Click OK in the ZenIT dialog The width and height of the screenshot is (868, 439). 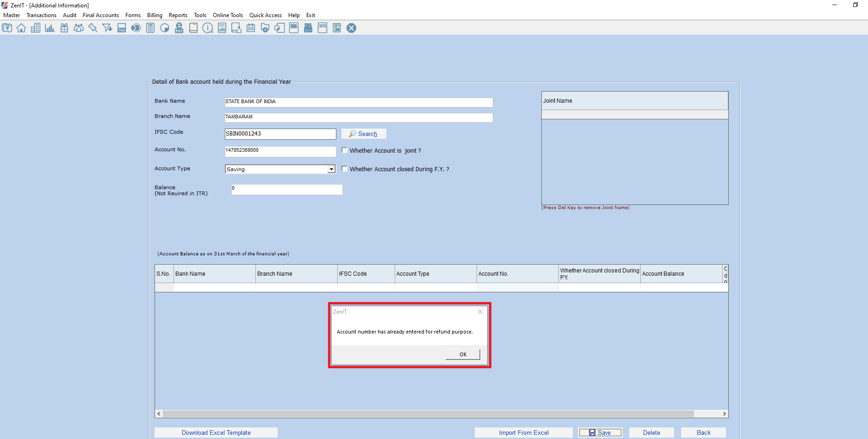coord(463,354)
